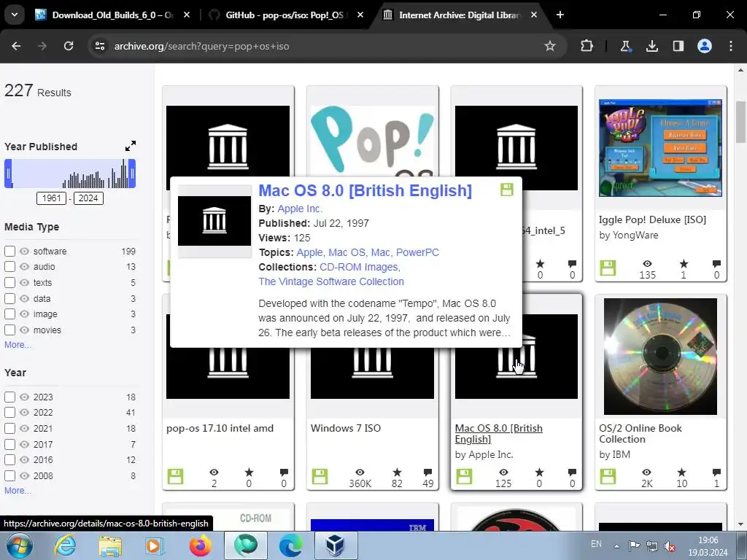Open Mac OS 8.0 [British English] popup title

click(x=365, y=190)
